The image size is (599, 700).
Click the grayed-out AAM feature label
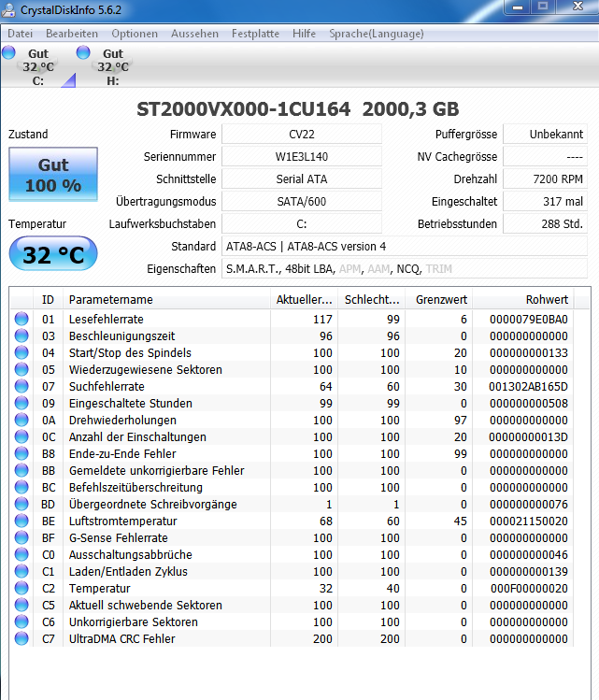(x=378, y=269)
